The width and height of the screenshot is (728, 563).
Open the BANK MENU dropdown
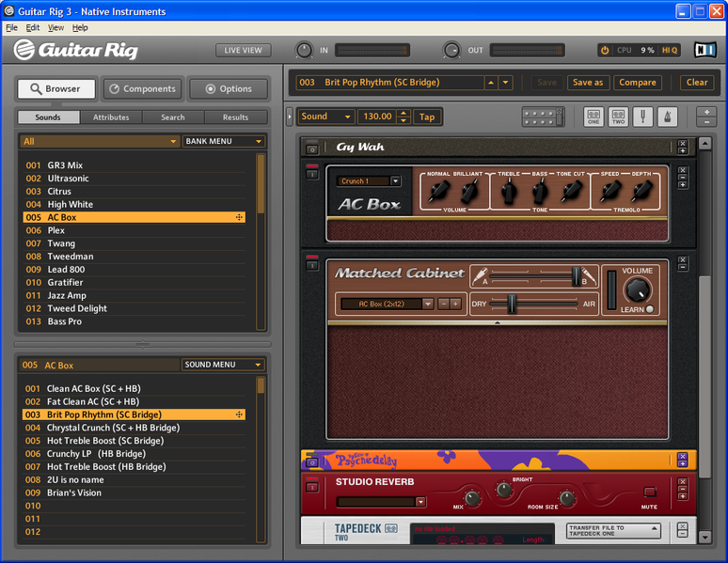[x=224, y=141]
